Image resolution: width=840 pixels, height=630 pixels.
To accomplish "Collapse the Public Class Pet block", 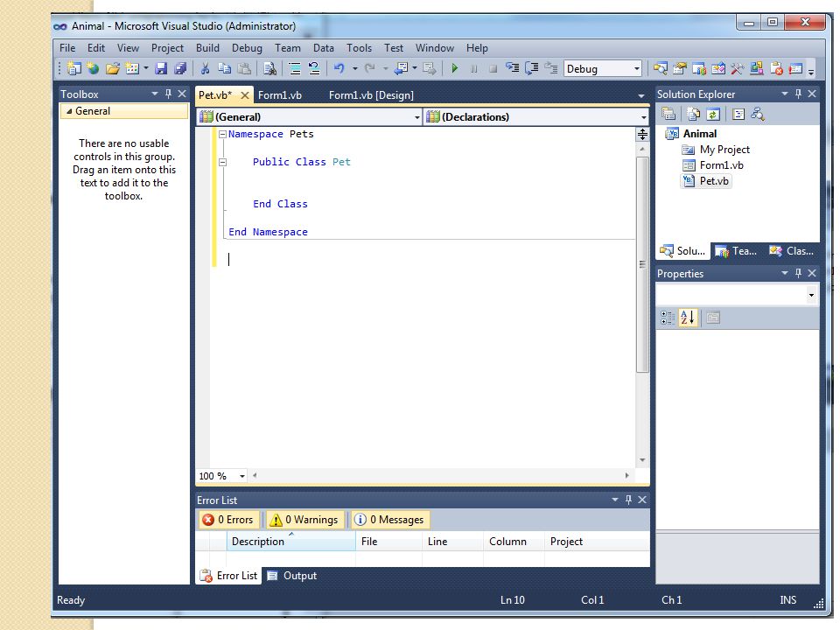I will [x=222, y=163].
